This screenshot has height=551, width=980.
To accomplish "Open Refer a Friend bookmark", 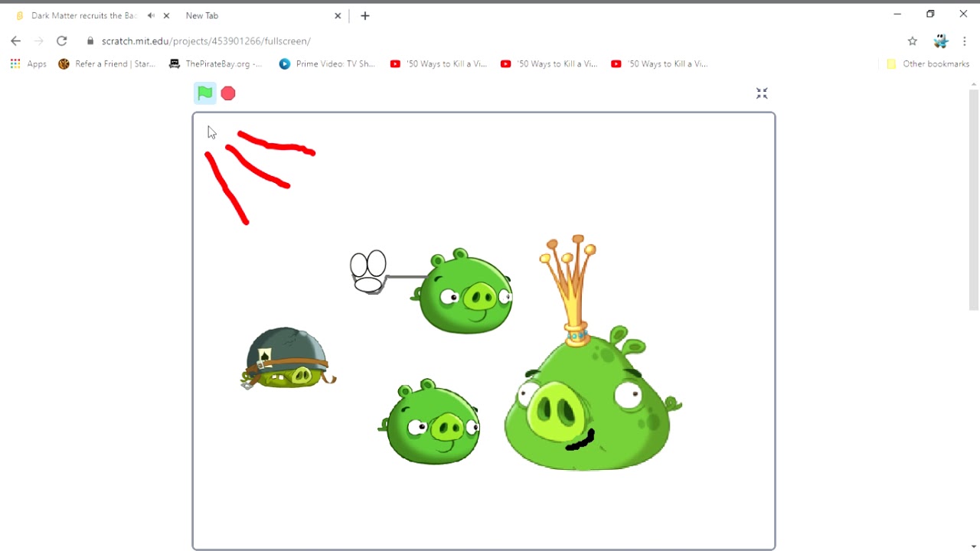I will coord(107,64).
